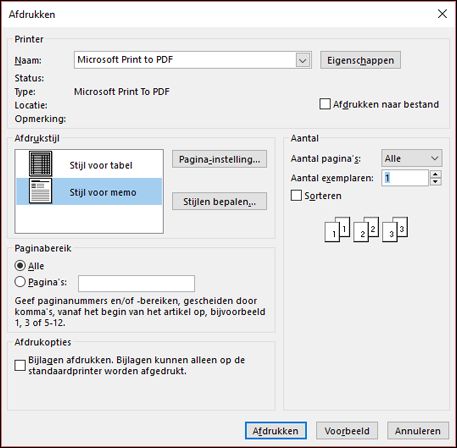Enable Bijlagen afdrukken checkbox

20,365
